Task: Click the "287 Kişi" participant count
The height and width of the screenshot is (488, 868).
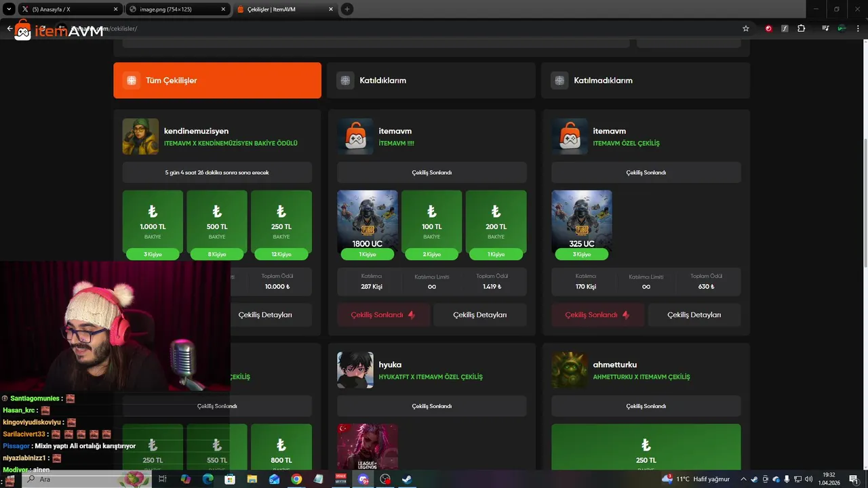Action: (x=372, y=287)
